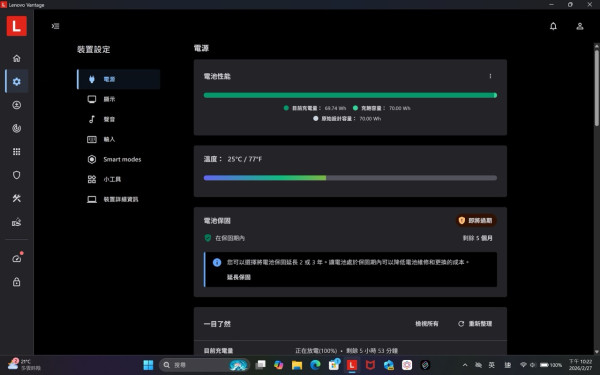Open device settings gear icon in sidebar

pyautogui.click(x=16, y=81)
